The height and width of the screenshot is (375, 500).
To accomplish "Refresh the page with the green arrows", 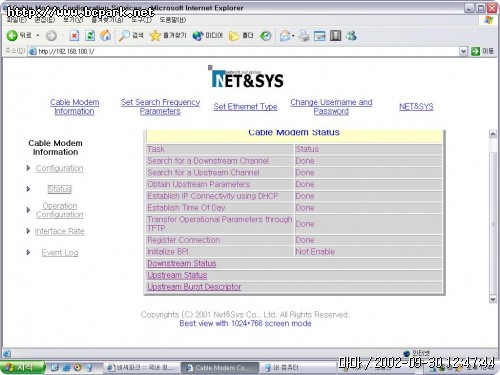I will tap(90, 35).
